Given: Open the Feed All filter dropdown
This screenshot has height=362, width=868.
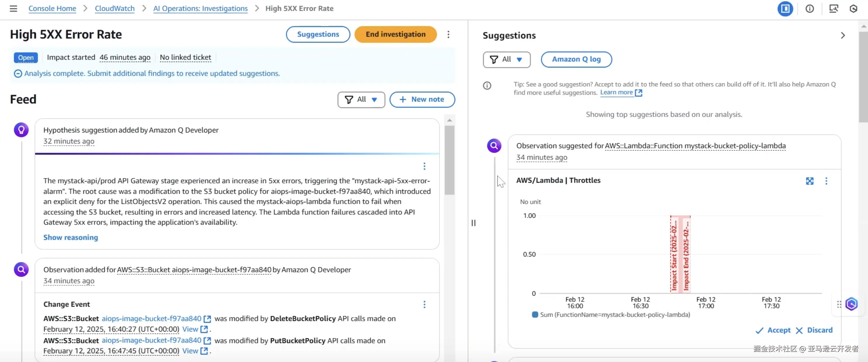Looking at the screenshot, I should tap(361, 99).
